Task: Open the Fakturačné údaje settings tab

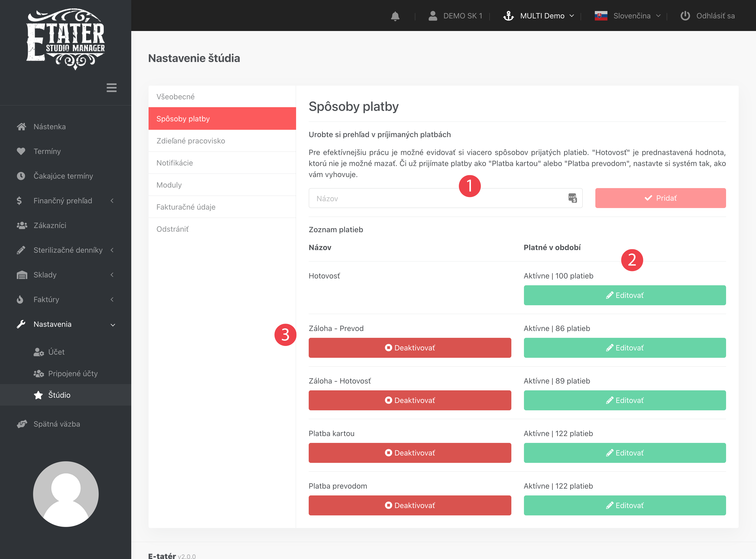Action: [x=186, y=207]
